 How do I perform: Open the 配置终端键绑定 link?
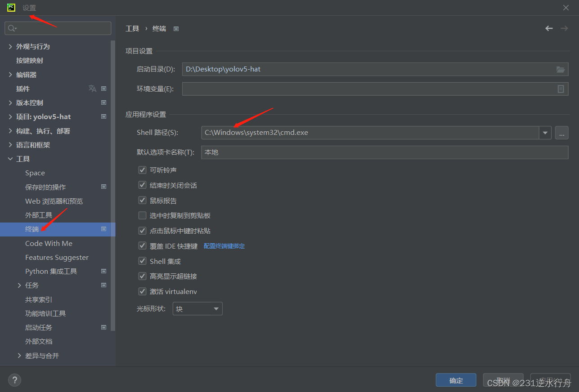[224, 246]
